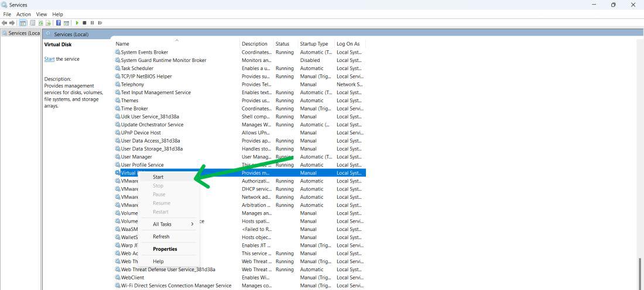Click the Start the service link

(x=49, y=59)
